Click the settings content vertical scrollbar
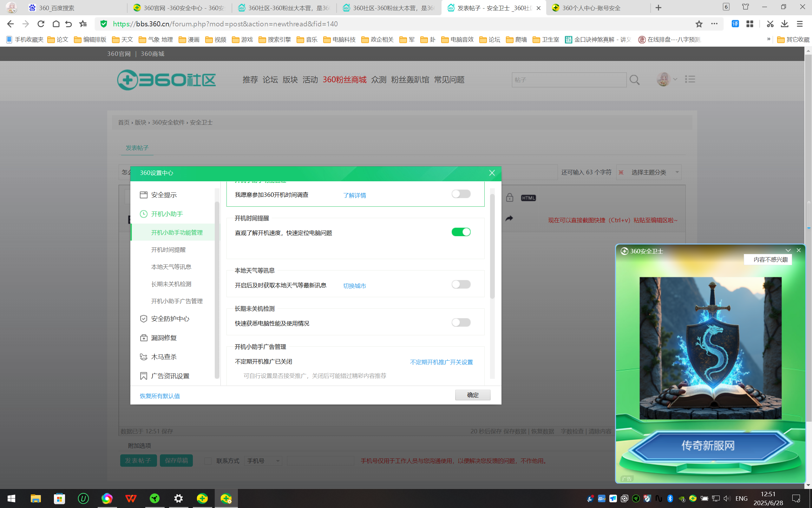 [x=492, y=246]
